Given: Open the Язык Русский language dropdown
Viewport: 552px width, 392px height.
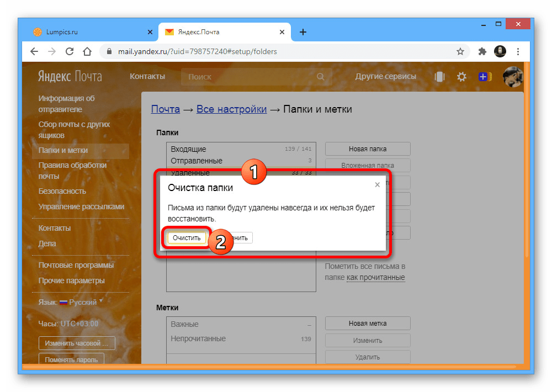Looking at the screenshot, I should 71,302.
